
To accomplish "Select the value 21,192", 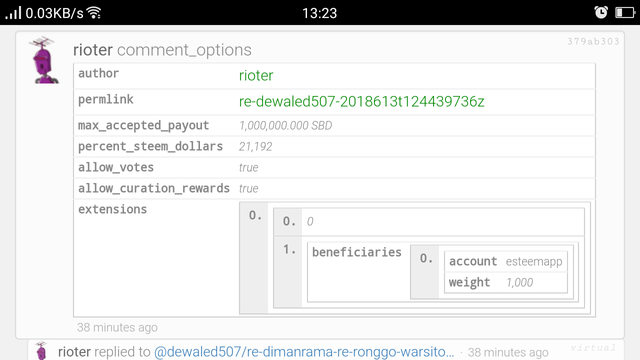I will [256, 147].
